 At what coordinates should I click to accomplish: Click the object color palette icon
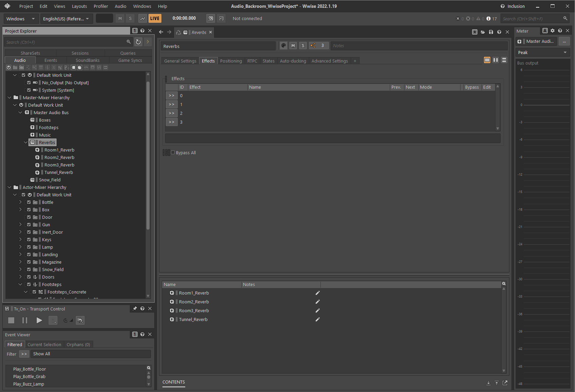click(283, 46)
